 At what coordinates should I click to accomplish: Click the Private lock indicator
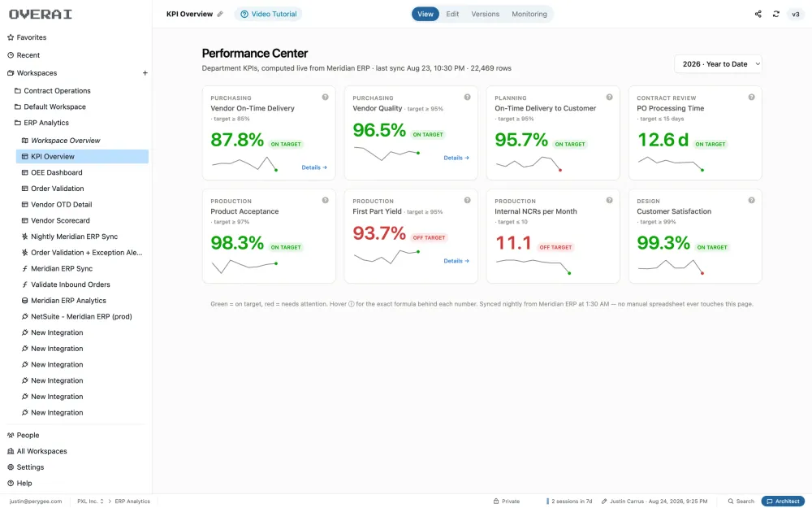tap(507, 501)
